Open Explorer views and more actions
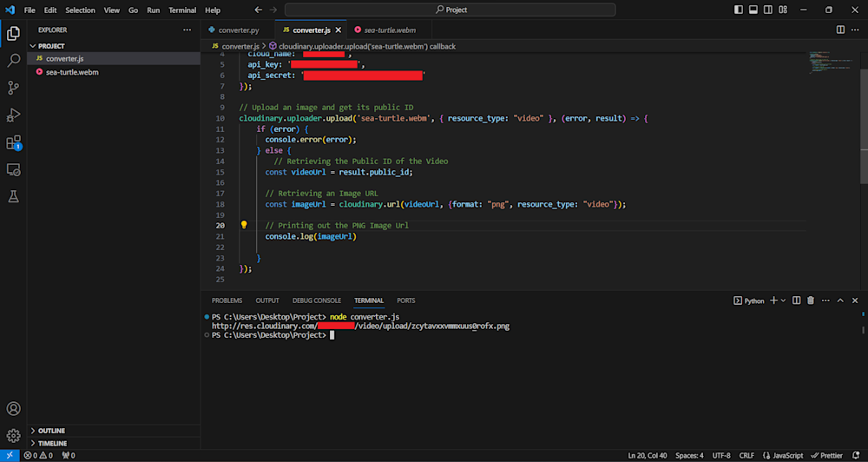Image resolution: width=868 pixels, height=462 pixels. (187, 30)
